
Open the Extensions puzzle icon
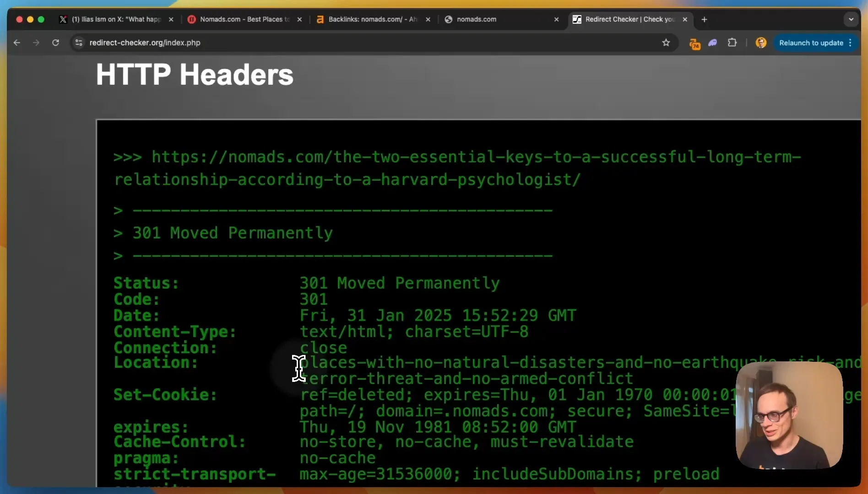[x=732, y=43]
